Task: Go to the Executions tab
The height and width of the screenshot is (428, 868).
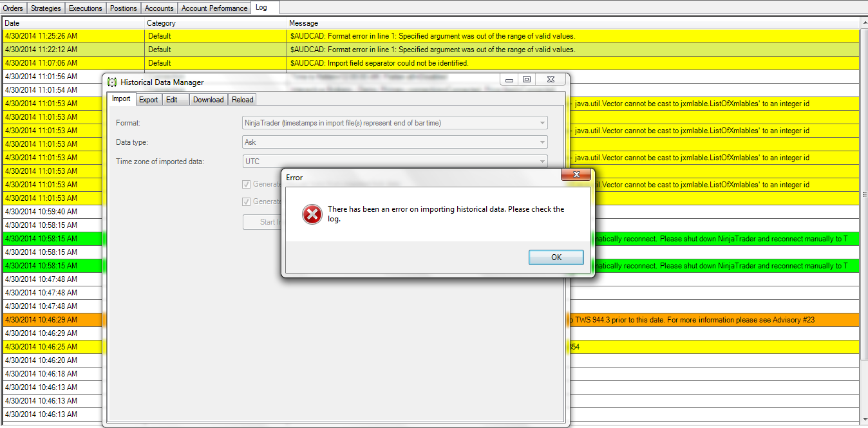Action: [x=86, y=8]
